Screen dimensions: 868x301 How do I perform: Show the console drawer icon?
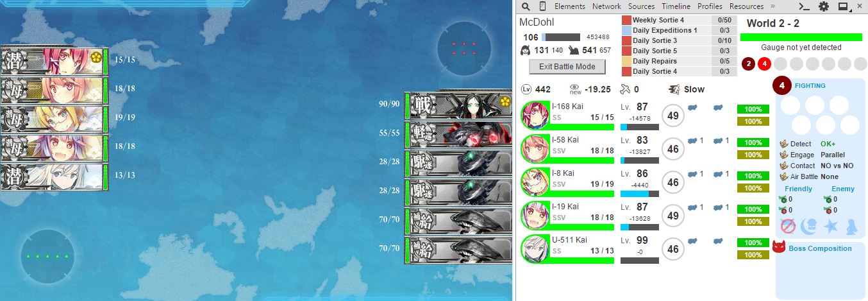[x=804, y=6]
